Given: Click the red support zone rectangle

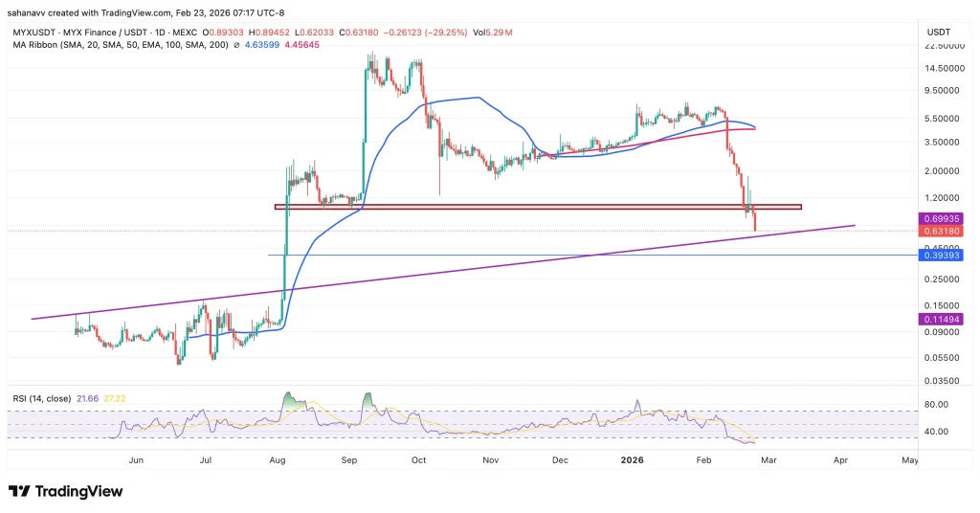Looking at the screenshot, I should pyautogui.click(x=537, y=206).
